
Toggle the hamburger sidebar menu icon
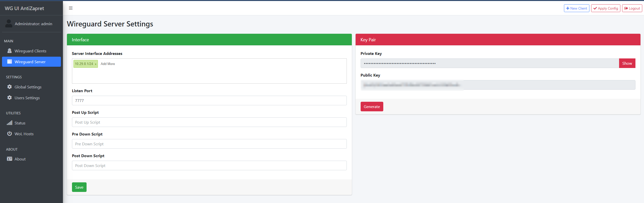tap(71, 8)
